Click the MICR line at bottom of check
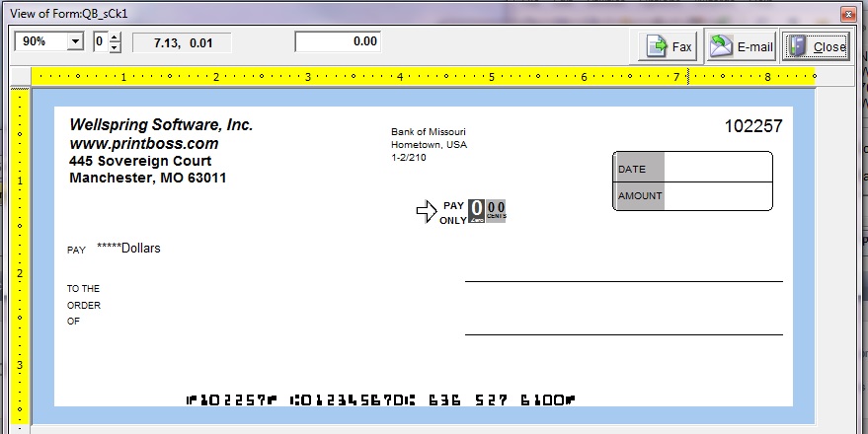Viewport: 868px width, 434px height. point(381,399)
